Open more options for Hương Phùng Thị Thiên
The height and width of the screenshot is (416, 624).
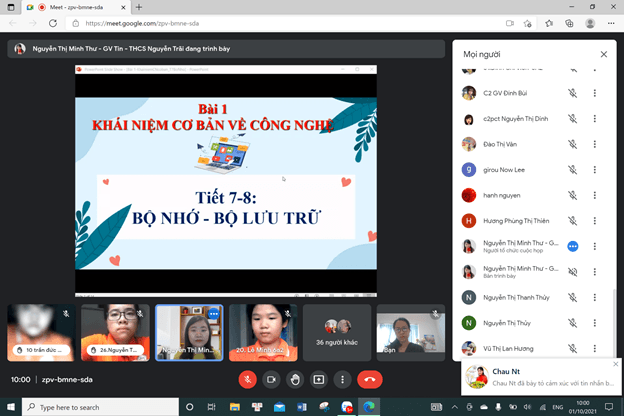point(595,221)
